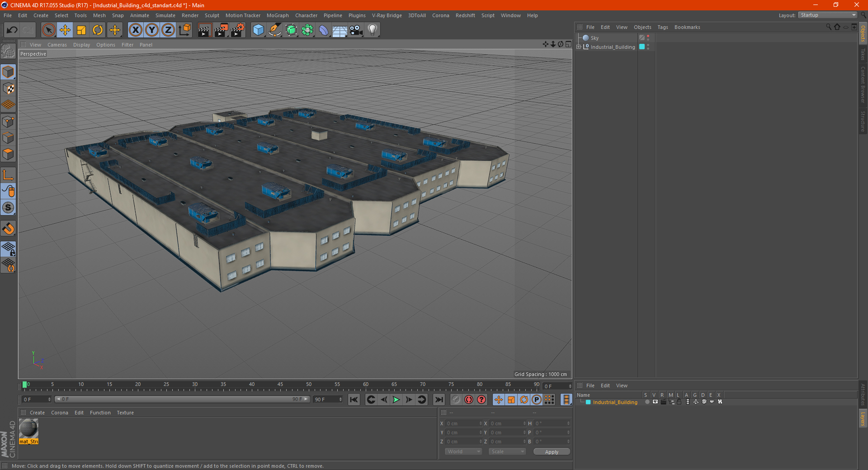The height and width of the screenshot is (470, 868).
Task: Switch to Edges mode
Action: [8, 138]
